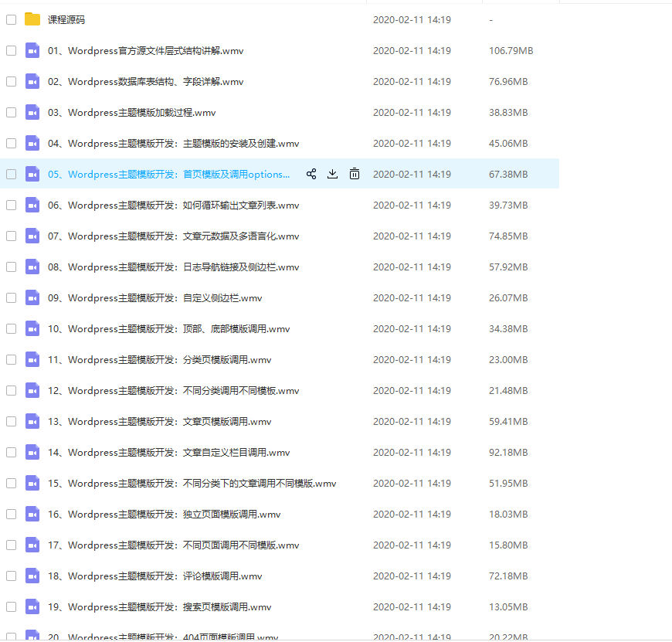672x642 pixels.
Task: Click the yellow folder icon for 课程源码
Action: (x=32, y=19)
